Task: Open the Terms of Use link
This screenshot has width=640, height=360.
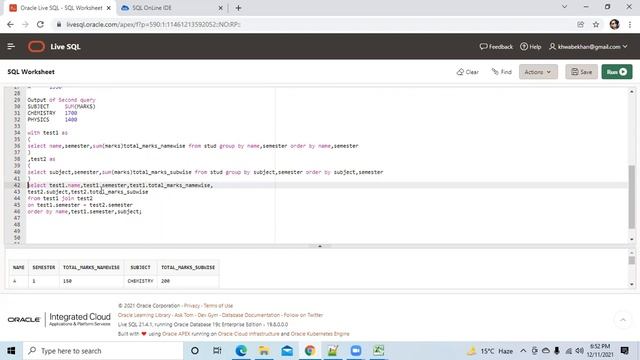Action: pyautogui.click(x=218, y=306)
